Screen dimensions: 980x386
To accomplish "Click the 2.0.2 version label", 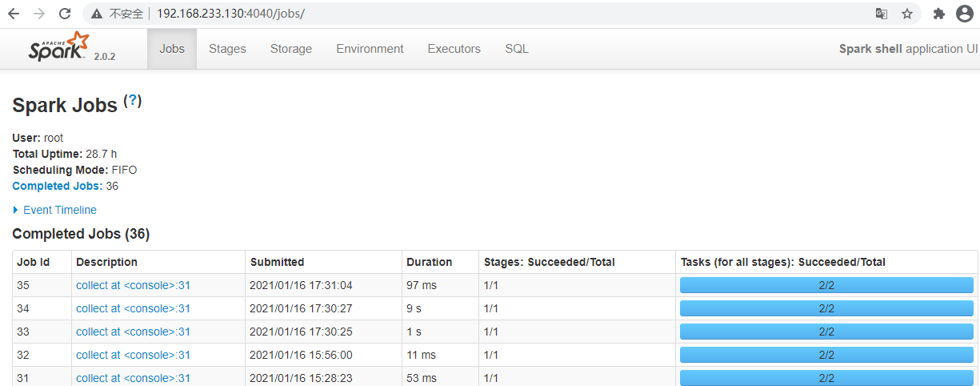I will point(105,56).
